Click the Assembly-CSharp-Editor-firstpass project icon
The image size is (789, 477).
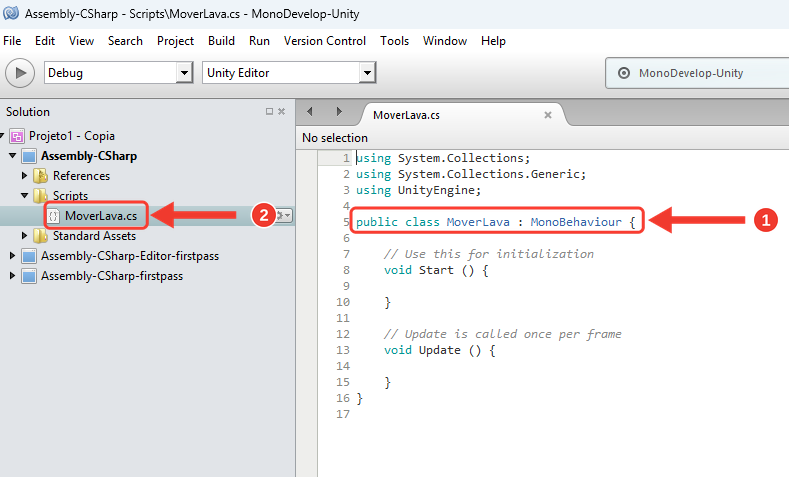click(29, 256)
